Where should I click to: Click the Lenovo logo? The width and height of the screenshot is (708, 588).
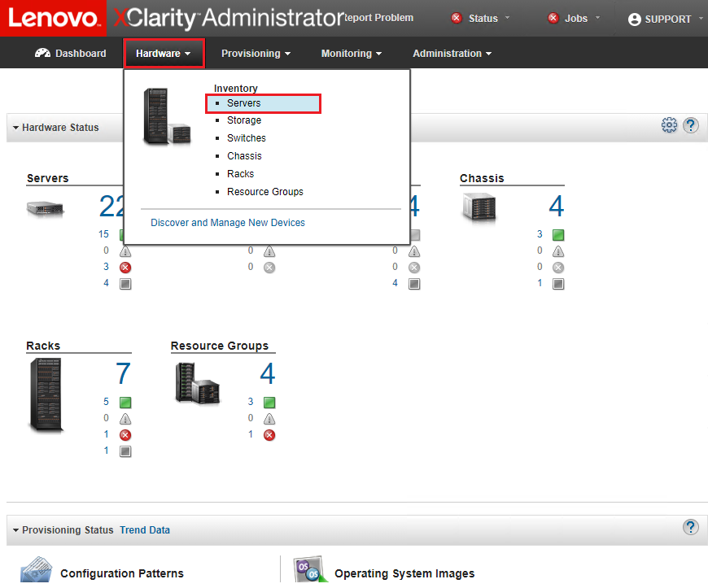point(53,18)
